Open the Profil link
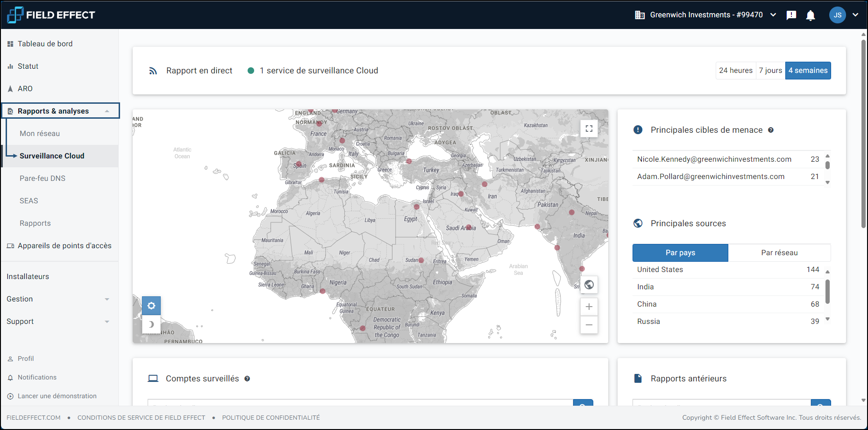868x430 pixels. [x=26, y=358]
